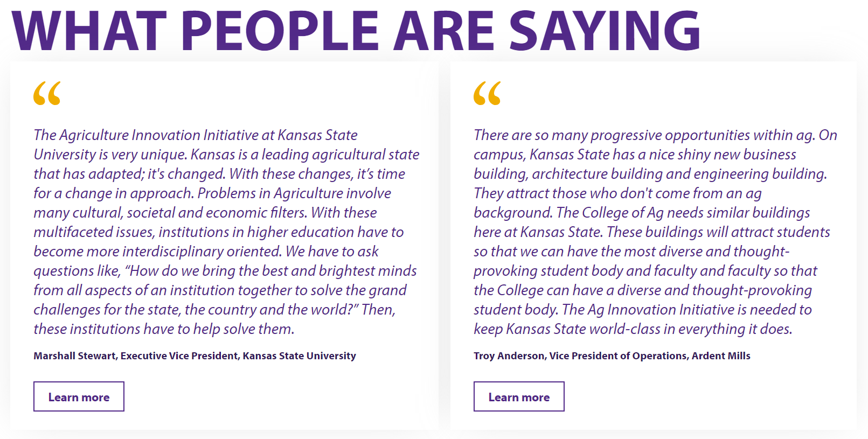The image size is (868, 439).
Task: Click the quotation mark icon above Troy Anderson's quote
Action: (x=487, y=93)
